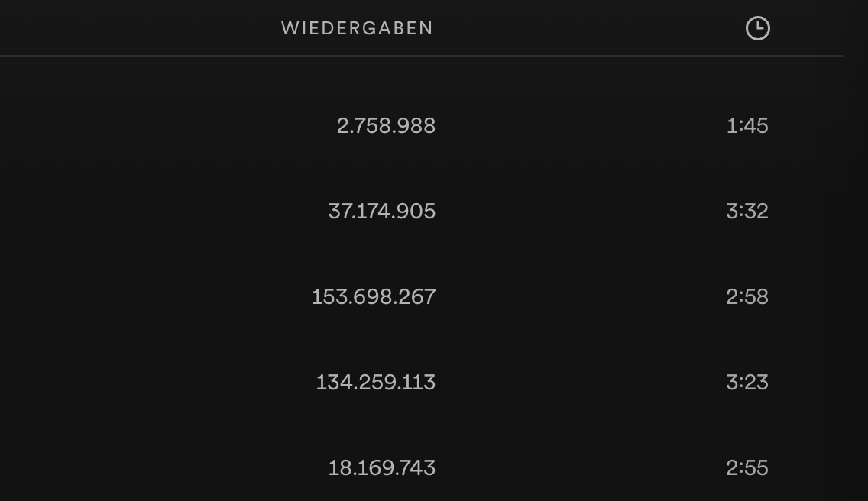Click the 37.174.905 play count
Image resolution: width=868 pixels, height=501 pixels.
point(381,211)
